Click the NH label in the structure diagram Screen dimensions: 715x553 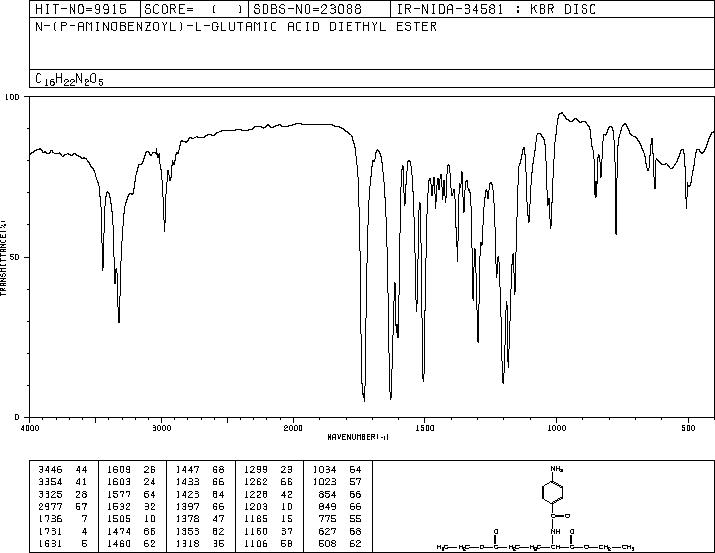[x=555, y=532]
